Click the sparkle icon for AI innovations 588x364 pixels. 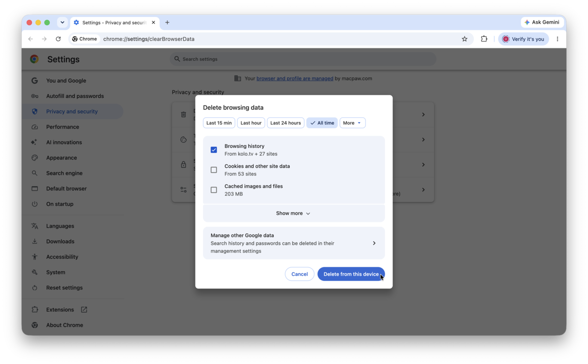pos(35,143)
